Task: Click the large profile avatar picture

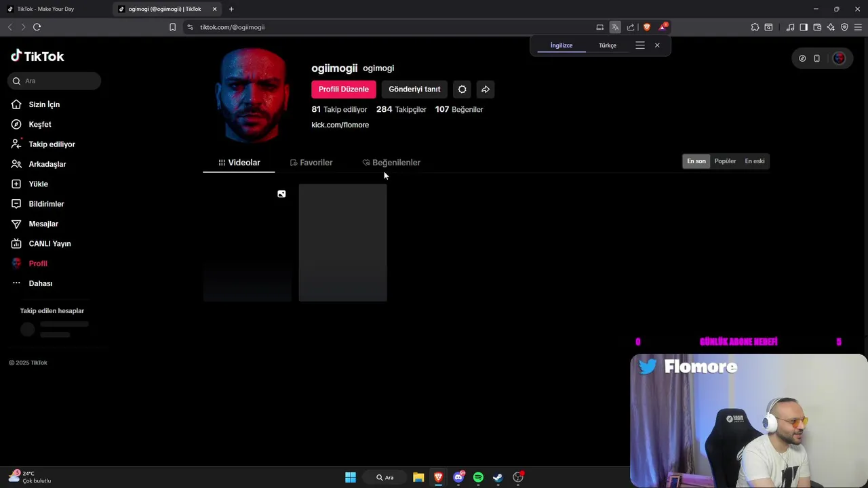Action: click(x=252, y=95)
